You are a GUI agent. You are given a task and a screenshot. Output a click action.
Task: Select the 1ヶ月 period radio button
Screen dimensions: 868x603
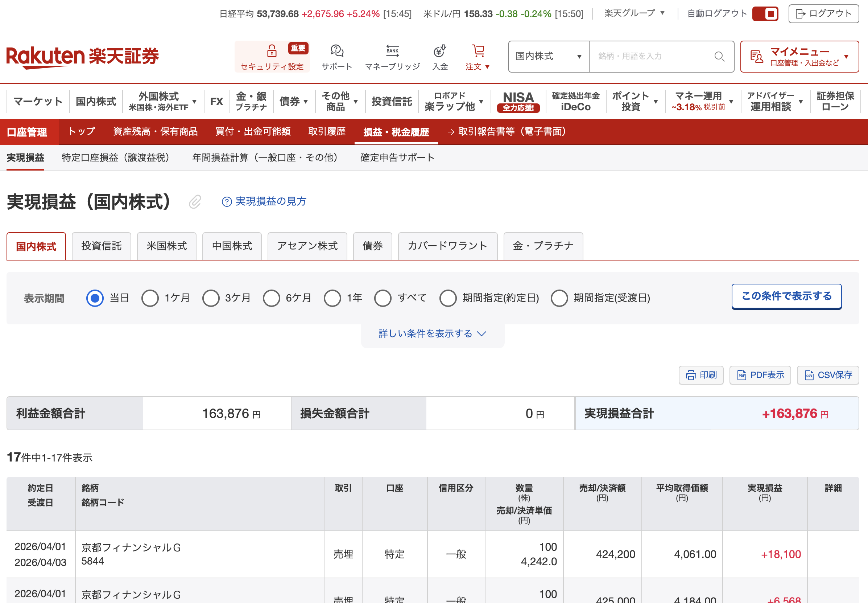coord(150,298)
